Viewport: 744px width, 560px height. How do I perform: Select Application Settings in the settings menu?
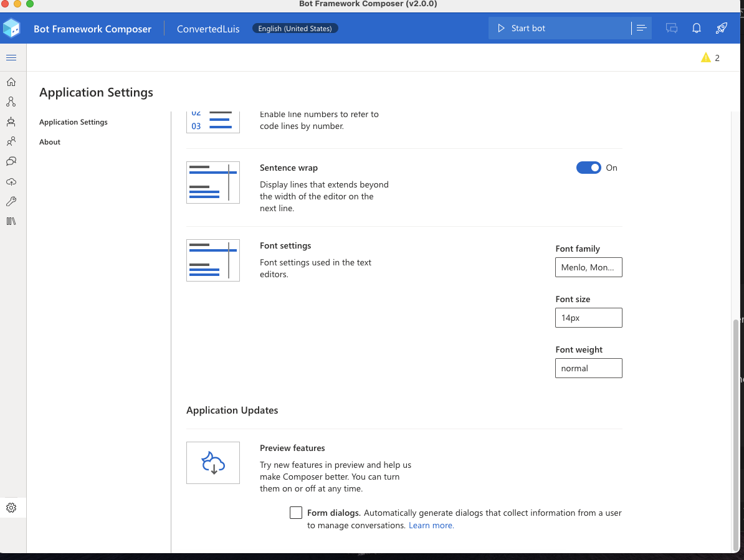[x=73, y=122]
